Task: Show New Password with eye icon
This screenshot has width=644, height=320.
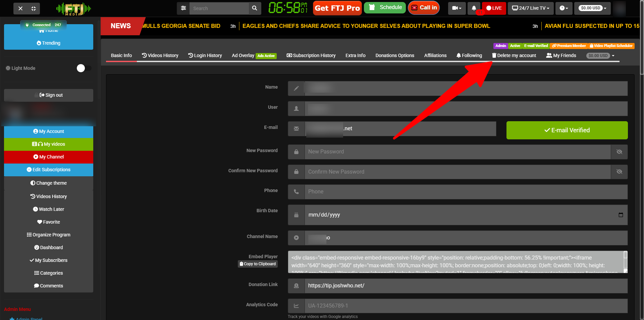Action: (x=619, y=152)
